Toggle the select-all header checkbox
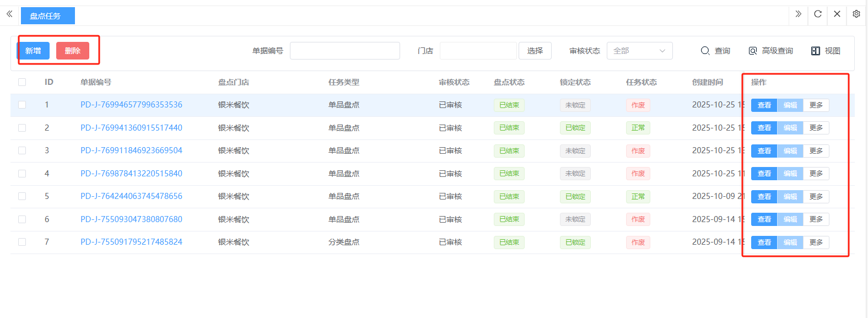868x318 pixels. pyautogui.click(x=22, y=82)
